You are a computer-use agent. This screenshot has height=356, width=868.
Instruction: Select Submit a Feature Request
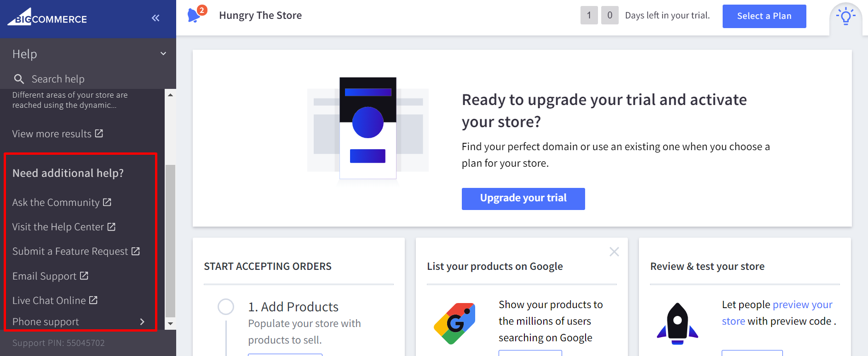(x=76, y=251)
